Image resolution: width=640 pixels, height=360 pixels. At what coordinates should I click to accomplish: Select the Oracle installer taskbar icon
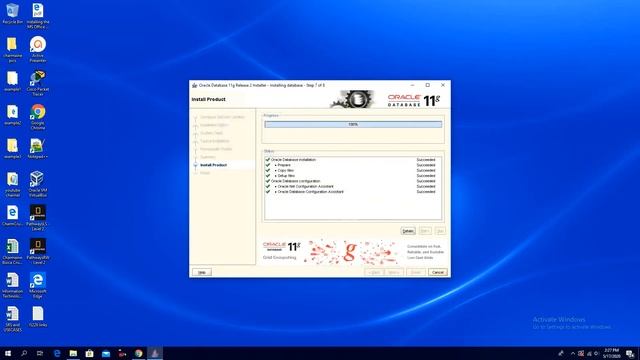(155, 353)
